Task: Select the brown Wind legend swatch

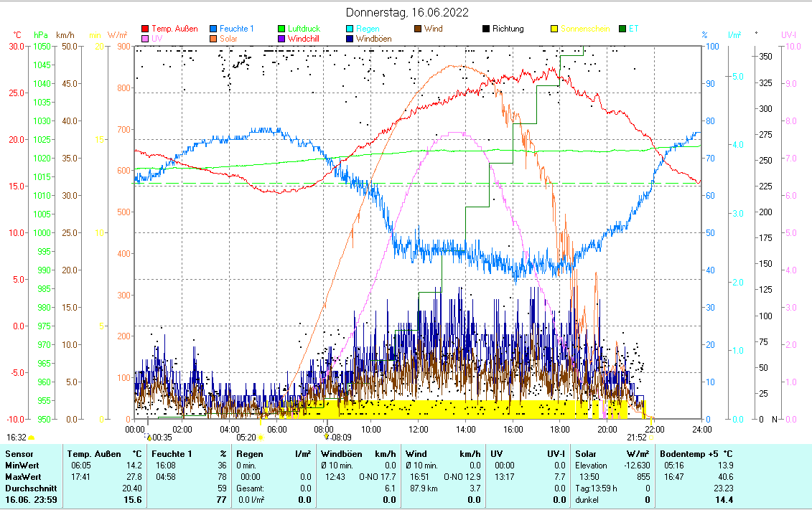Action: (x=419, y=29)
